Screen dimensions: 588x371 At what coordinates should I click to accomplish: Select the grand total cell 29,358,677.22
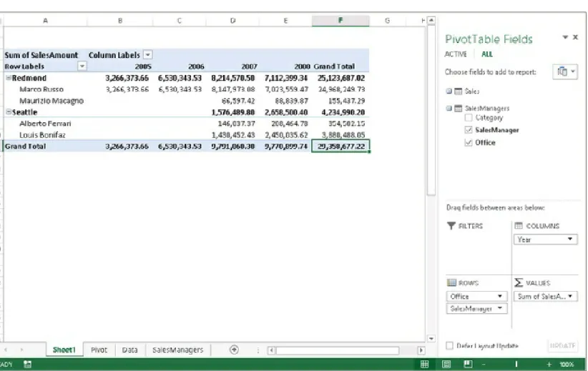[x=340, y=146]
